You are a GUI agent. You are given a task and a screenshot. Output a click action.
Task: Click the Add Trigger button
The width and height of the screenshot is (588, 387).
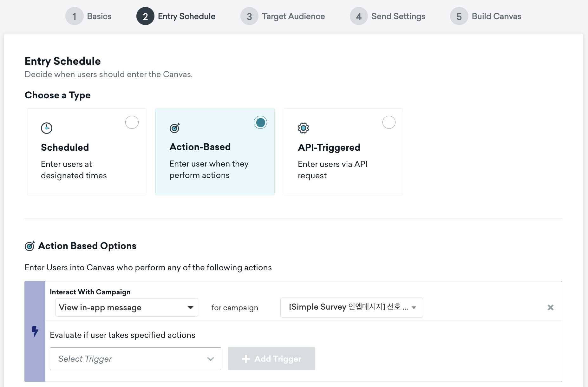[271, 359]
